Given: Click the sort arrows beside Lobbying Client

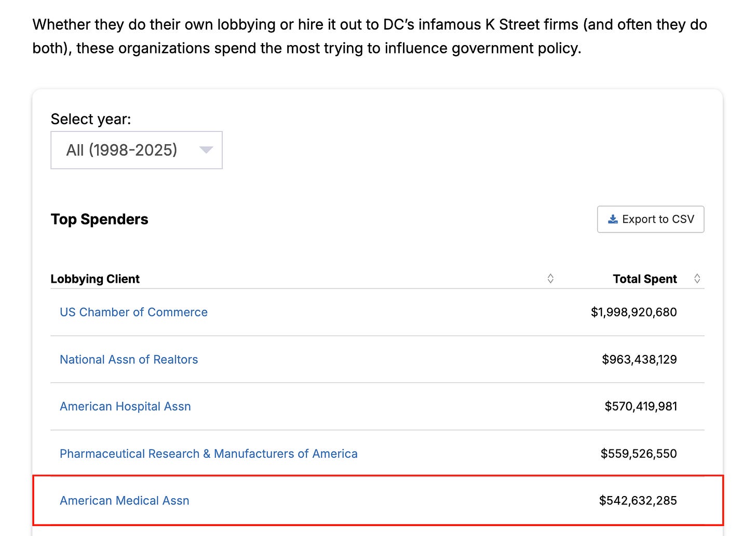Looking at the screenshot, I should [550, 279].
